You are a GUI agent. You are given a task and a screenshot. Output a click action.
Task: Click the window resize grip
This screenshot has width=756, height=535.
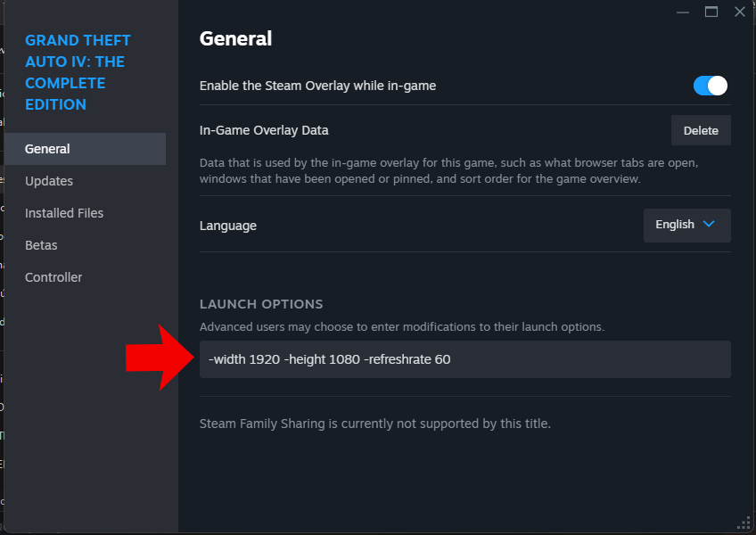pyautogui.click(x=745, y=523)
